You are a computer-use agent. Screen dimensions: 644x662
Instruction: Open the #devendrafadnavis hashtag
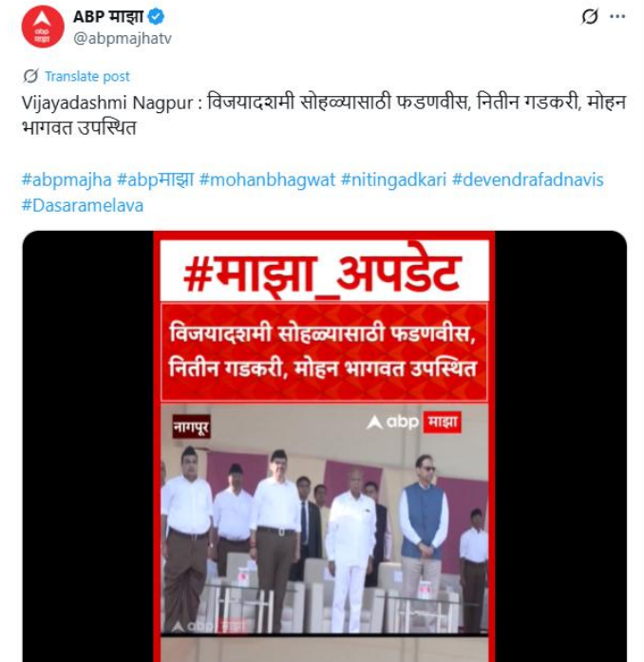(528, 180)
